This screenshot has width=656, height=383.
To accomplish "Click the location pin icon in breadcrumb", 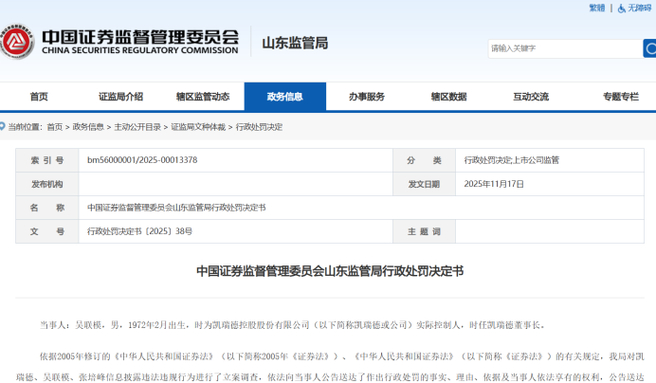I will pyautogui.click(x=3, y=126).
